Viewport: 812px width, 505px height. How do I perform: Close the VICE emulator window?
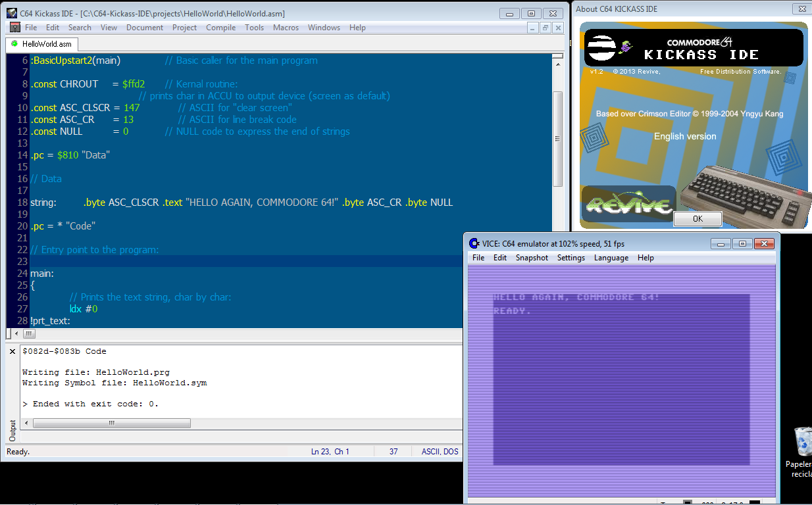(763, 244)
